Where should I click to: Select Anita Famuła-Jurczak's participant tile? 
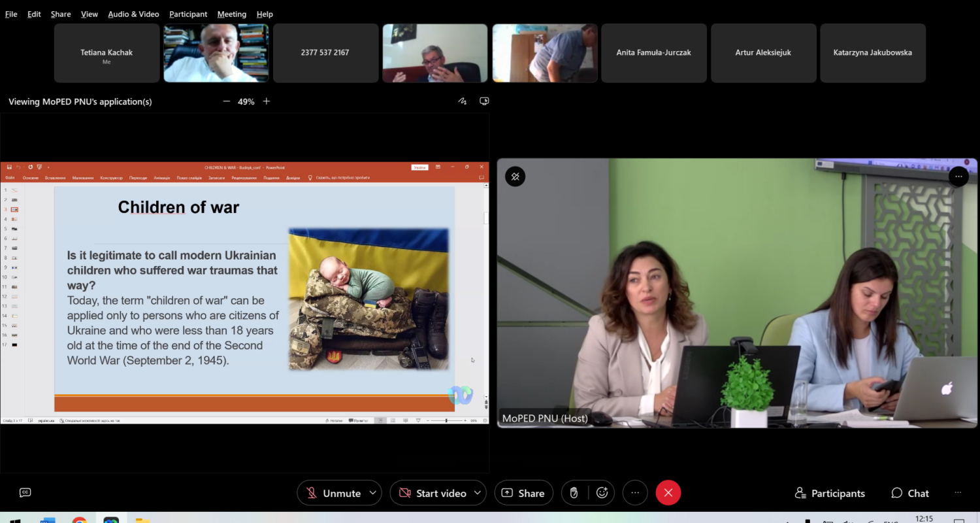pos(654,53)
